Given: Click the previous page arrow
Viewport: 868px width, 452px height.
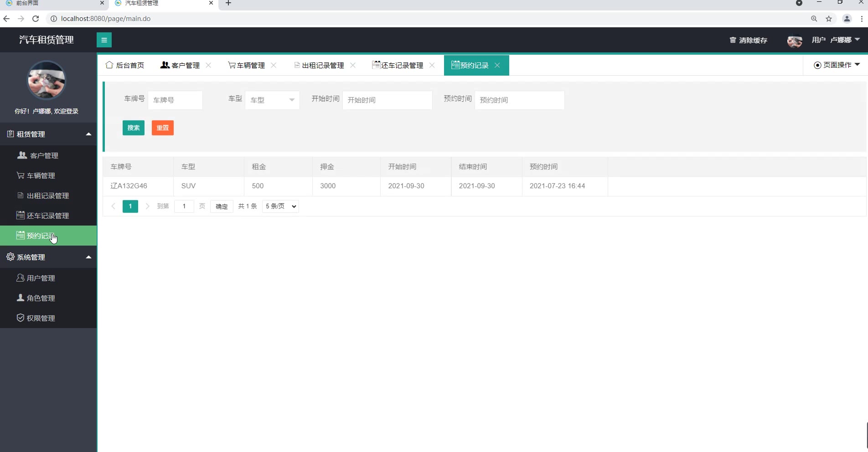Looking at the screenshot, I should (x=114, y=206).
